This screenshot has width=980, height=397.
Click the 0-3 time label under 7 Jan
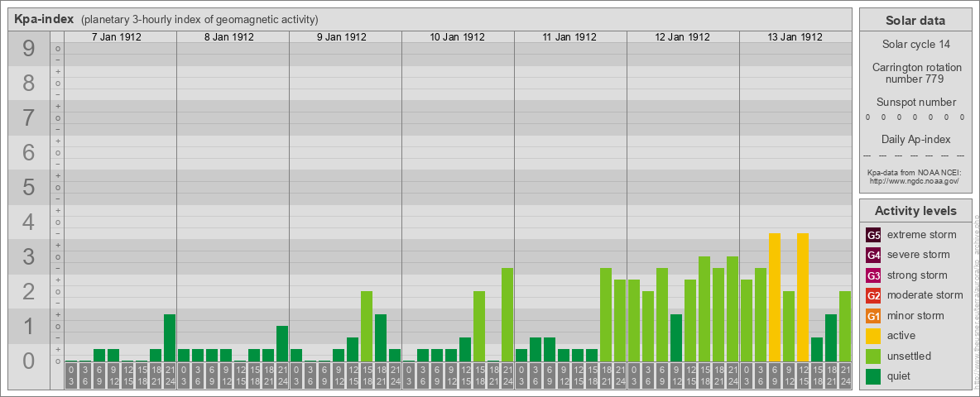point(70,376)
